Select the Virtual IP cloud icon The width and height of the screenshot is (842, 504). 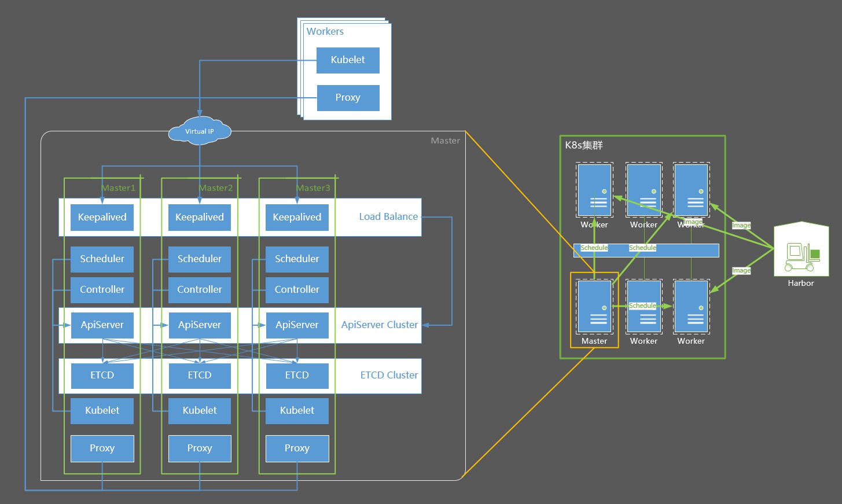pyautogui.click(x=200, y=131)
